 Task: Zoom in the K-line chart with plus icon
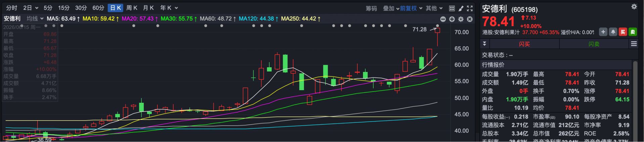[x=452, y=19]
